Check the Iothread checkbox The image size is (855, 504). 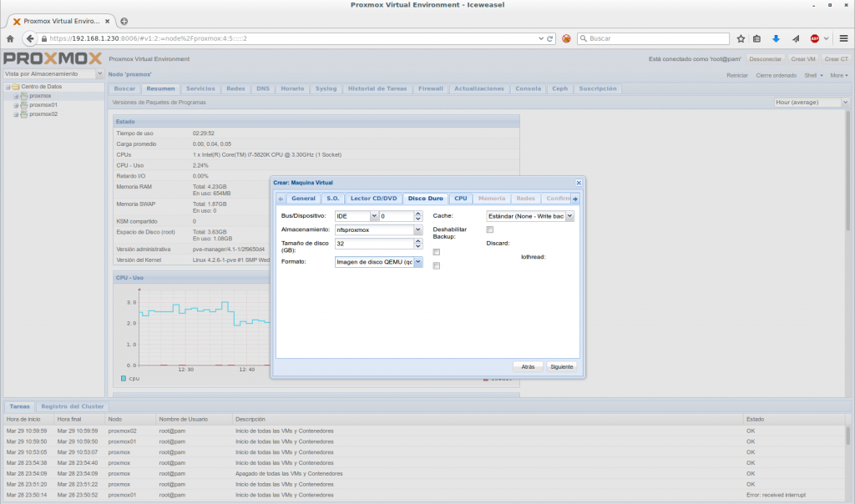[437, 265]
